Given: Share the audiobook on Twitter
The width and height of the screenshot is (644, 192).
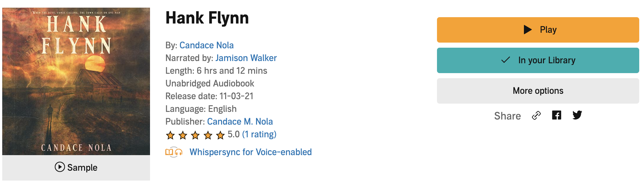Looking at the screenshot, I should 577,115.
